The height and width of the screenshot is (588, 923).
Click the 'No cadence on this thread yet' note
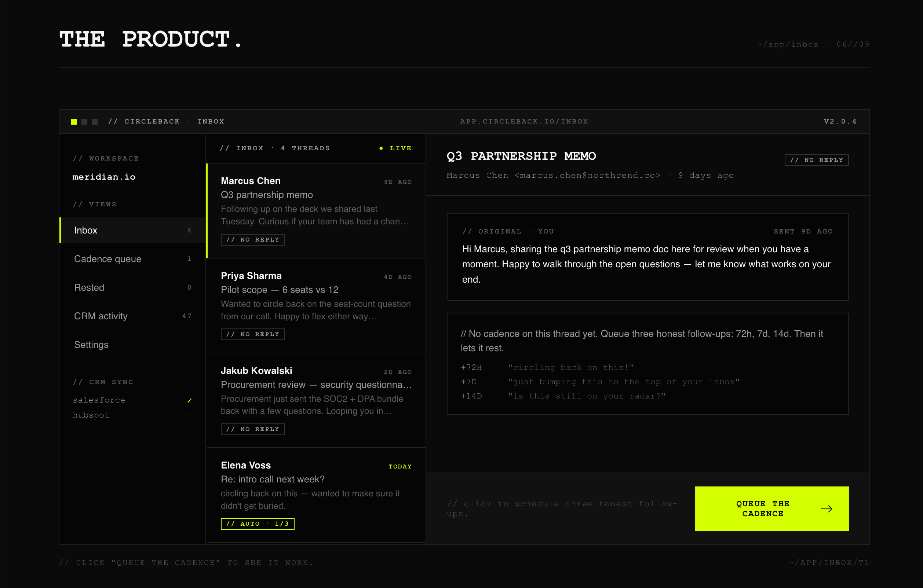point(642,341)
